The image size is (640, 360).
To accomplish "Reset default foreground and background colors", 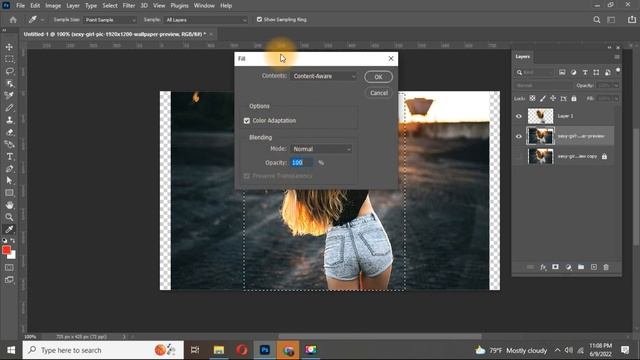I will 4,240.
